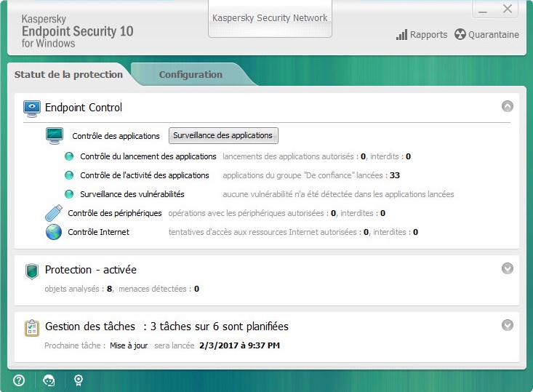The height and width of the screenshot is (392, 533).
Task: Click the Mise à jour next task
Action: pyautogui.click(x=129, y=345)
